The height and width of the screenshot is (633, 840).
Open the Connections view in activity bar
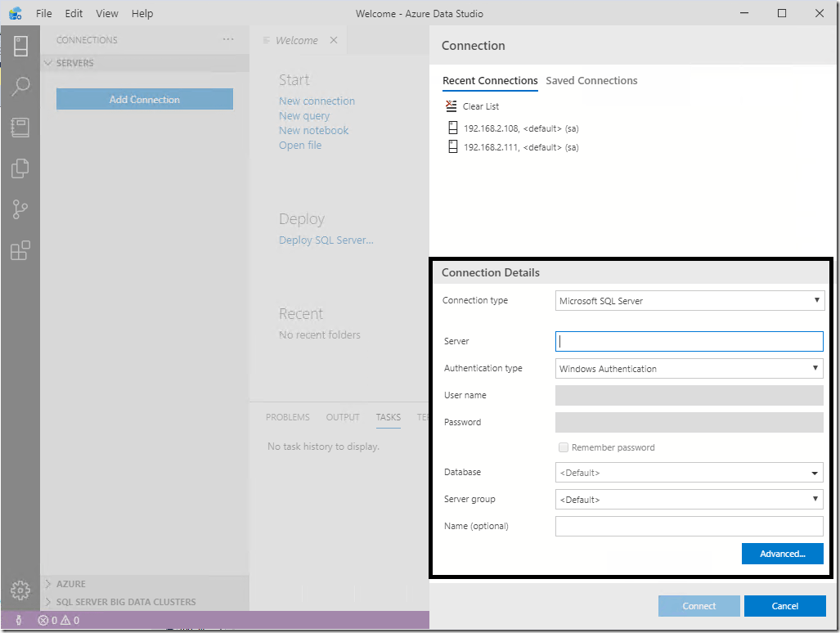20,46
